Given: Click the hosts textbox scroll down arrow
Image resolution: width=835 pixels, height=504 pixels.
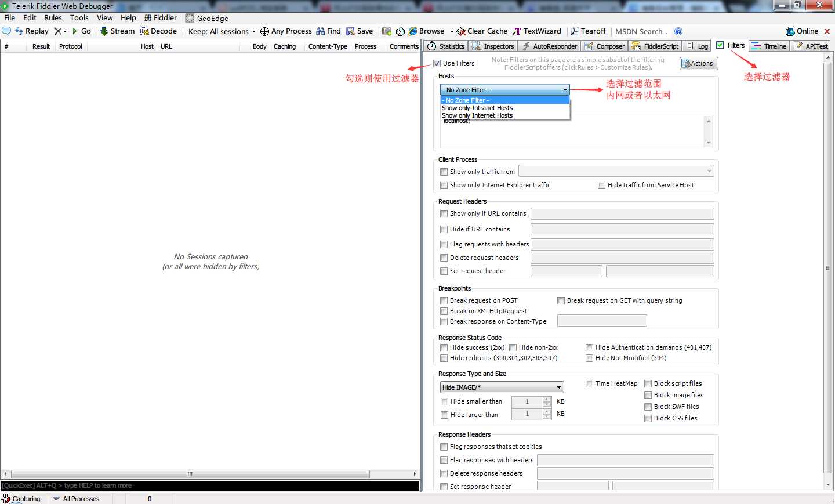Looking at the screenshot, I should point(709,142).
